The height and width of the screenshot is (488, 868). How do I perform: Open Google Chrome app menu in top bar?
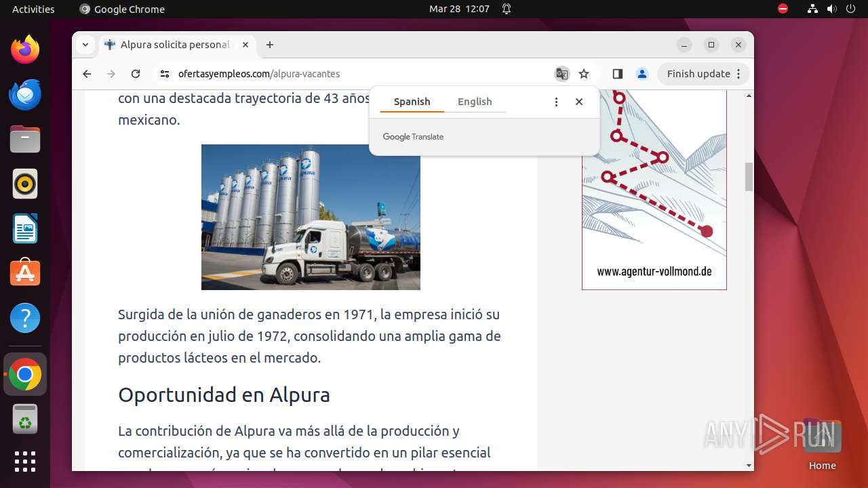[122, 9]
